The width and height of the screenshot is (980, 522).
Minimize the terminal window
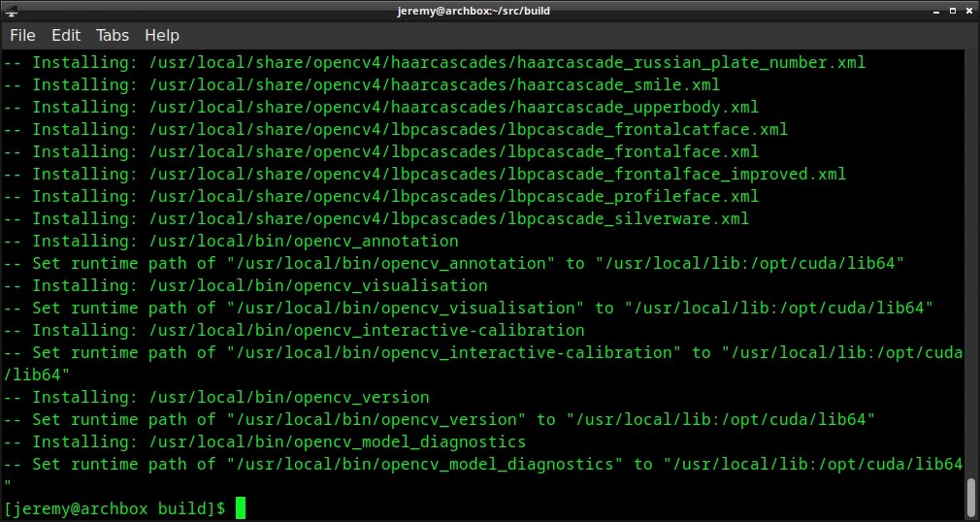(x=937, y=11)
